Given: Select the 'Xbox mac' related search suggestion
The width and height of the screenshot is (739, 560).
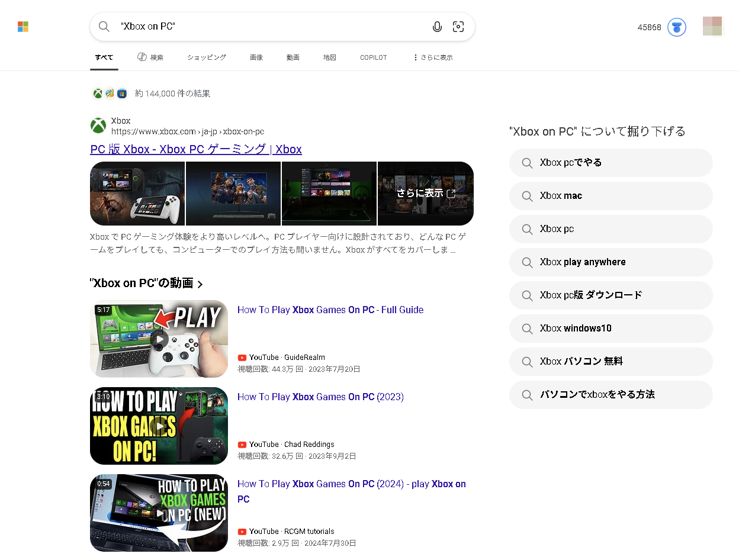Looking at the screenshot, I should (x=611, y=196).
